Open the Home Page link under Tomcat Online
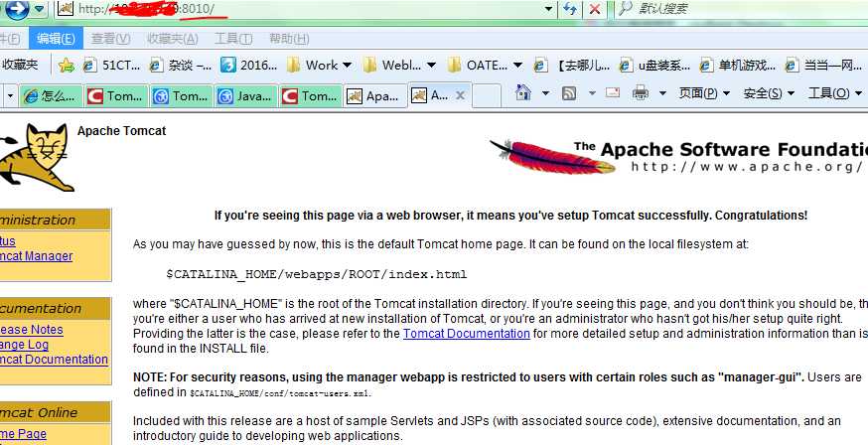The image size is (868, 445). pyautogui.click(x=23, y=434)
